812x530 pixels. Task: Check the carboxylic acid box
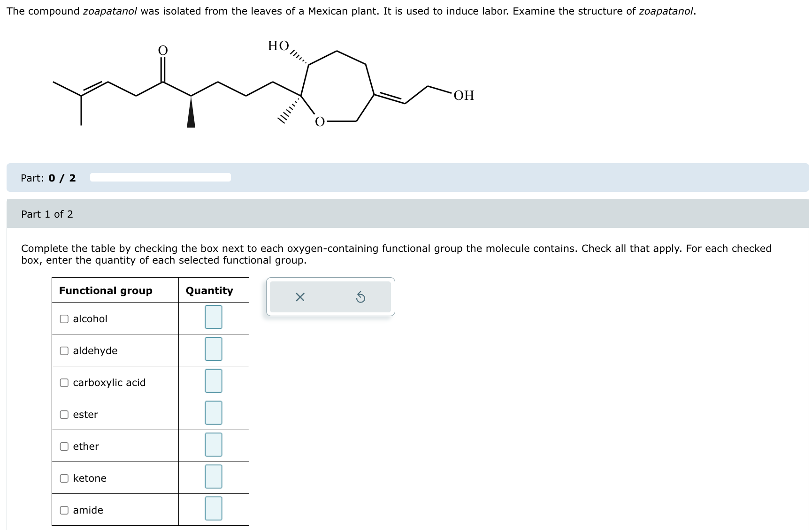click(x=64, y=383)
